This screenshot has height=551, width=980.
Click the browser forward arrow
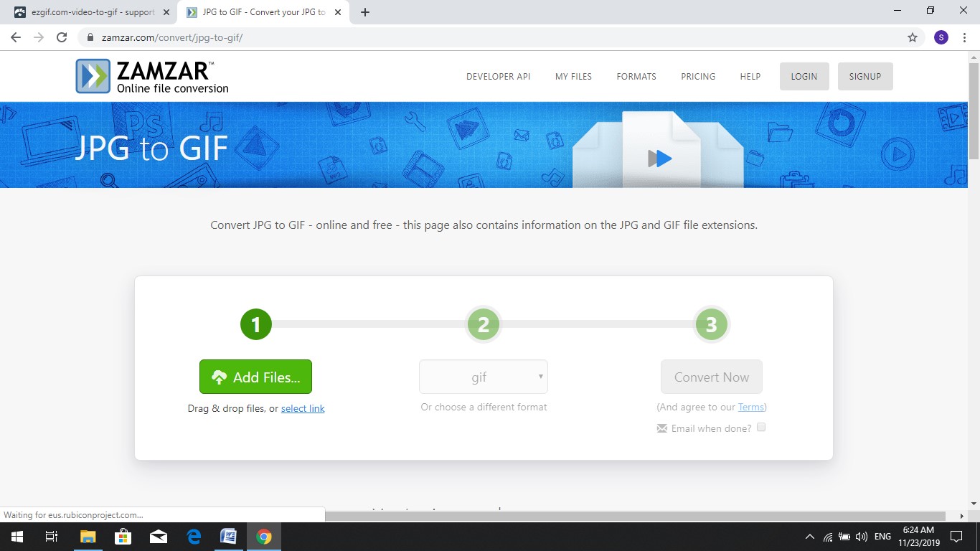(x=39, y=37)
